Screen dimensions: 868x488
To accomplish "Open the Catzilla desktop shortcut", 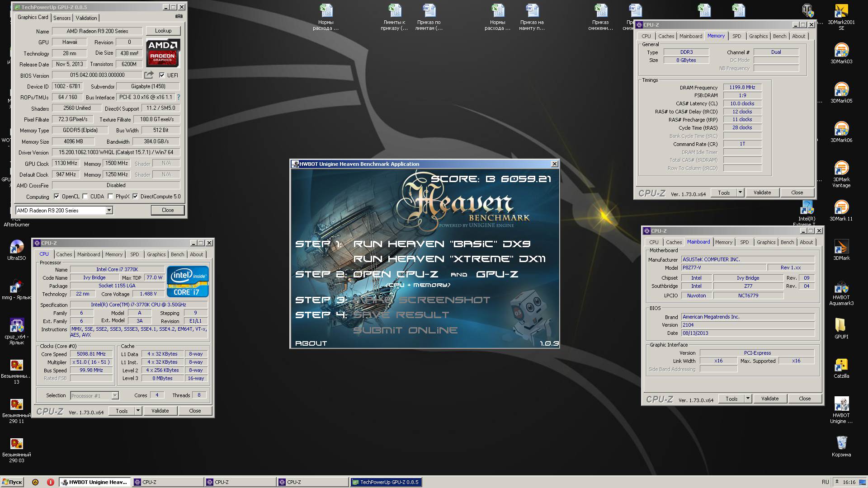I will coord(841,368).
